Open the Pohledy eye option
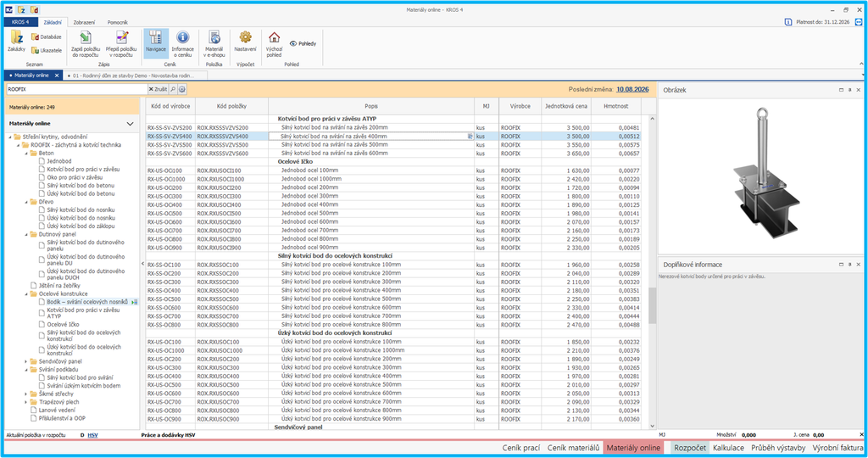Viewport: 868px width, 458px height. pyautogui.click(x=303, y=43)
